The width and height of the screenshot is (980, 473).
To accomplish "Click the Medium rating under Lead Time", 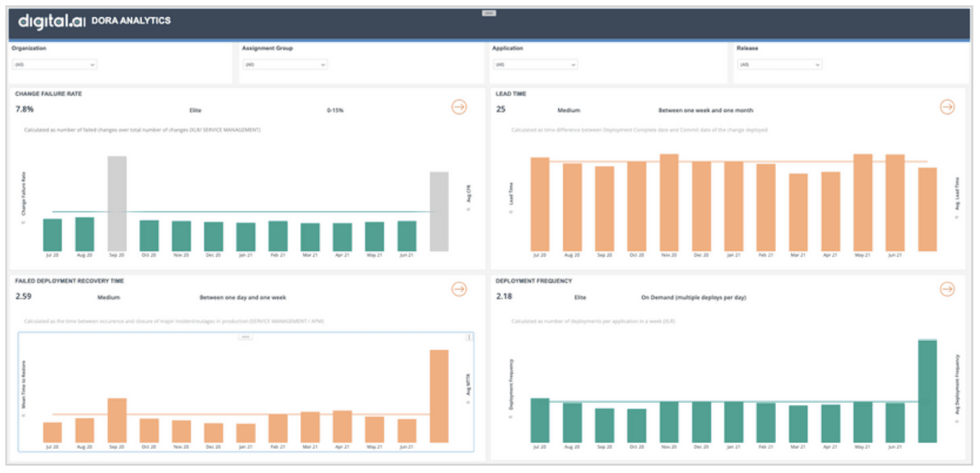I will (568, 111).
